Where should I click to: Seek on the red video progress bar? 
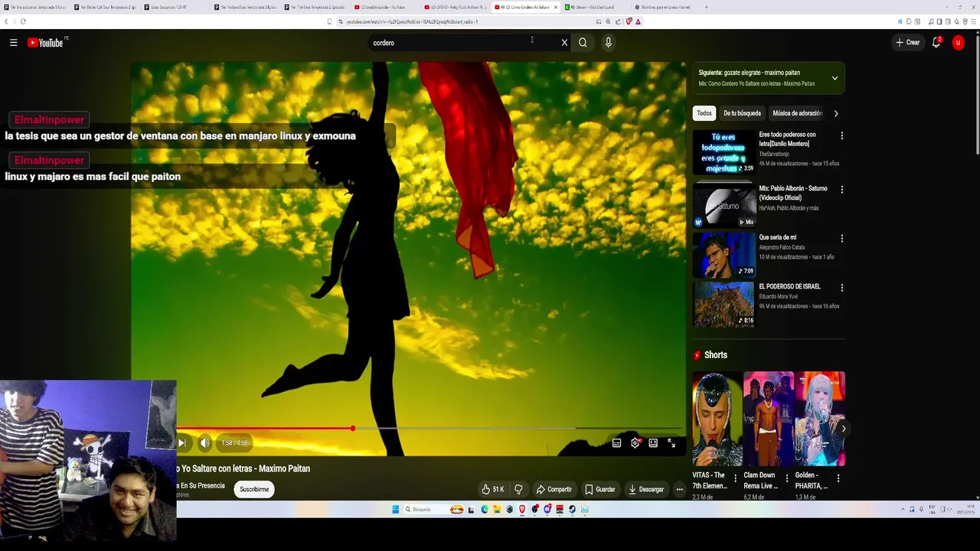[x=265, y=429]
